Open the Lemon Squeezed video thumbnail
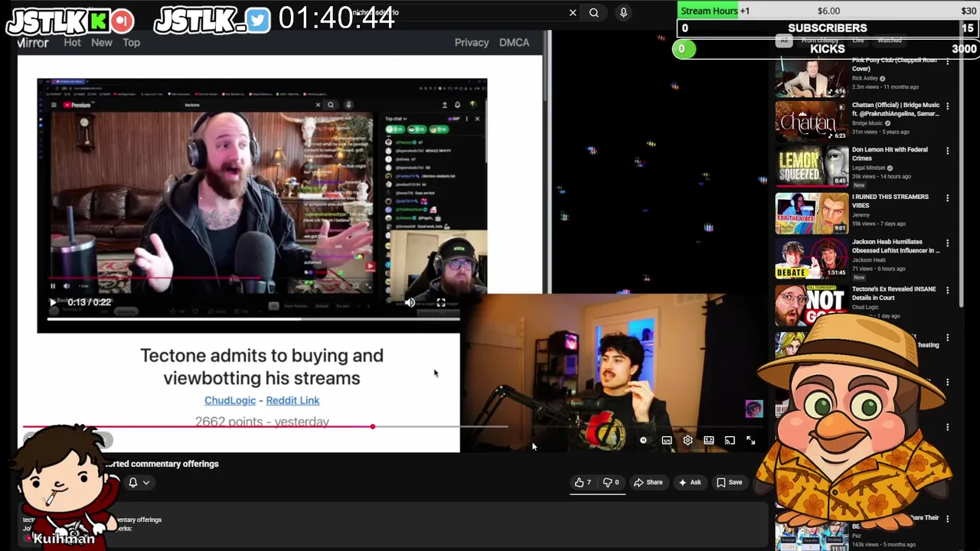The image size is (980, 551). pyautogui.click(x=812, y=167)
